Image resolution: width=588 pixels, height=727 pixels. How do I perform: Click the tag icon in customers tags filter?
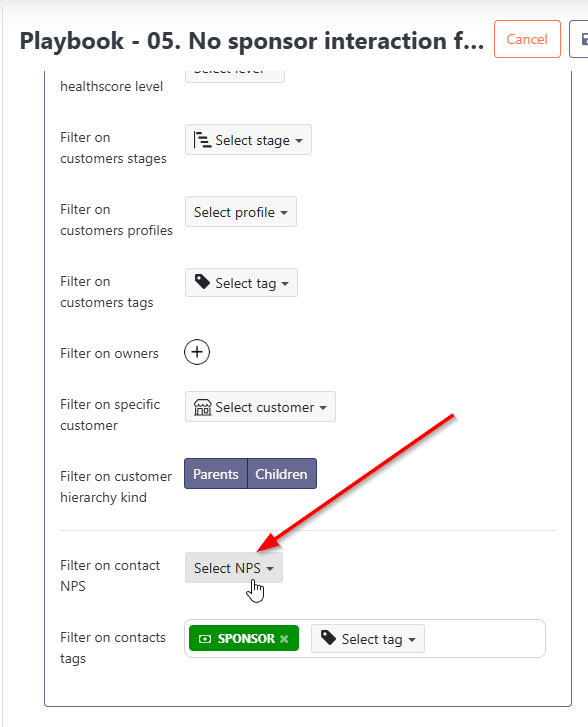click(x=203, y=282)
